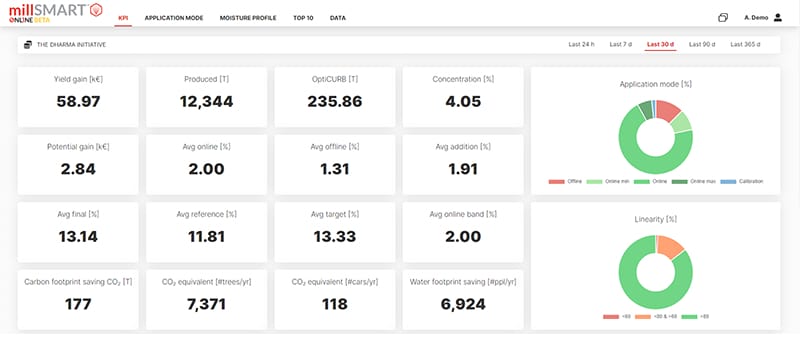Toggle the Online max legend swatch
Image resolution: width=800 pixels, height=364 pixels.
click(680, 181)
